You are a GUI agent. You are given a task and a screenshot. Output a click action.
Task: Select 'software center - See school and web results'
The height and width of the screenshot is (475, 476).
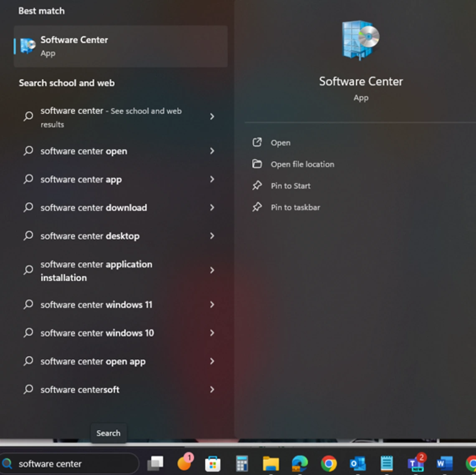121,117
